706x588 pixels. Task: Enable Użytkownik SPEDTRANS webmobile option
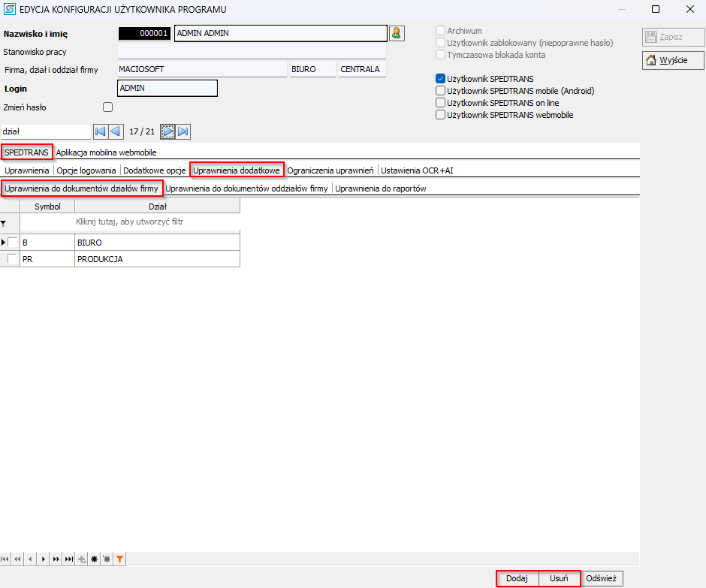tap(440, 115)
